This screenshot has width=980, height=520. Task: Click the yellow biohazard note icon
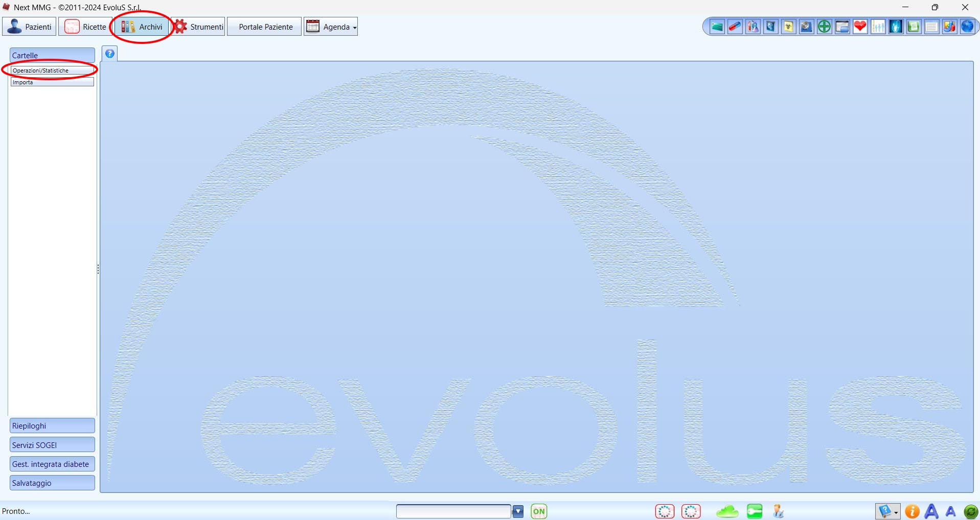pos(788,27)
